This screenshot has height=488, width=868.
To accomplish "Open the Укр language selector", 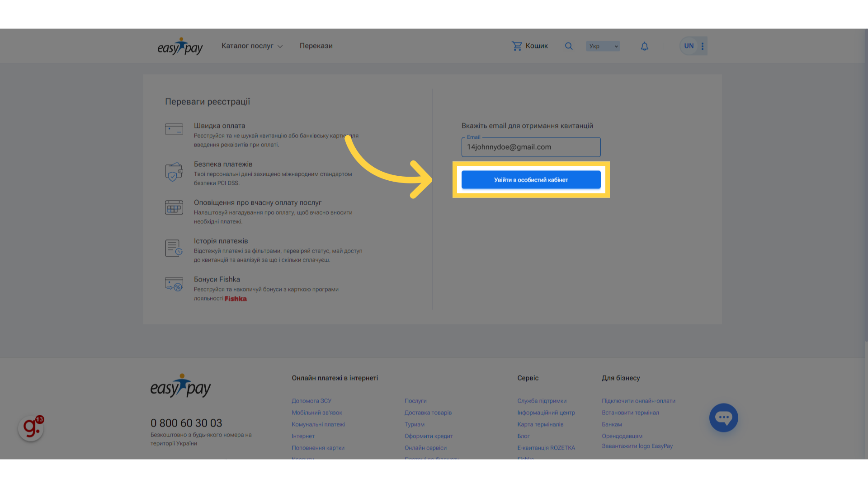I will pos(603,46).
